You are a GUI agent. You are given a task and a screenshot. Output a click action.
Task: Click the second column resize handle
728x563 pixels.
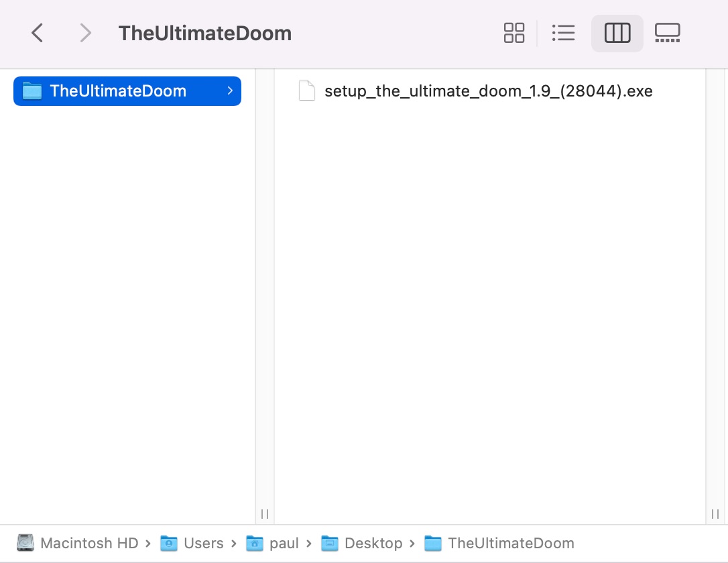point(715,514)
